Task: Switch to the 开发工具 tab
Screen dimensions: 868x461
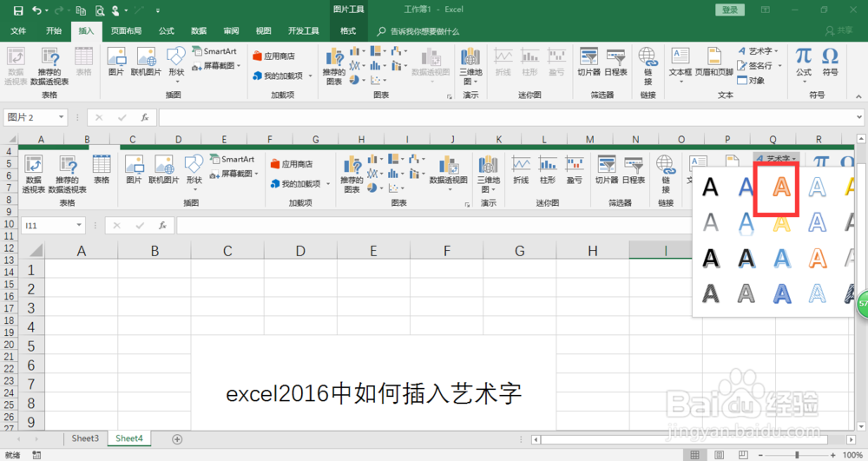Action: [x=303, y=31]
